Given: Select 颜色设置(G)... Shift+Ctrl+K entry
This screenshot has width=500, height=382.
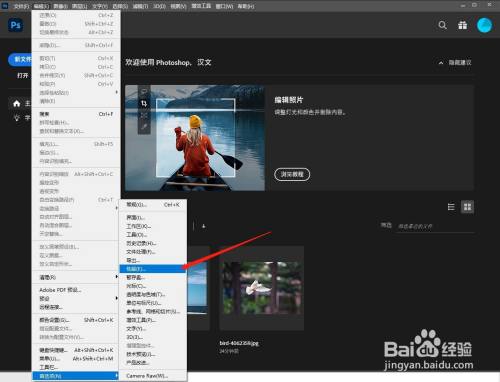Looking at the screenshot, I should (x=76, y=320).
